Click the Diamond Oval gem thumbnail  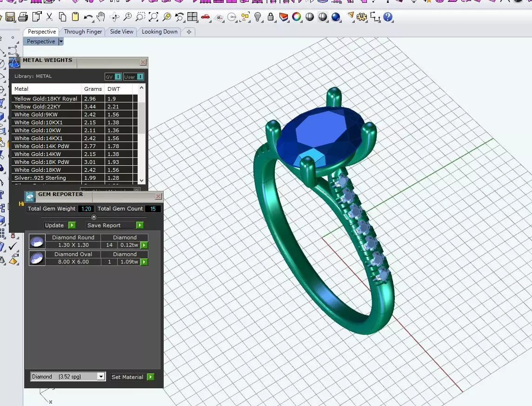(x=37, y=258)
